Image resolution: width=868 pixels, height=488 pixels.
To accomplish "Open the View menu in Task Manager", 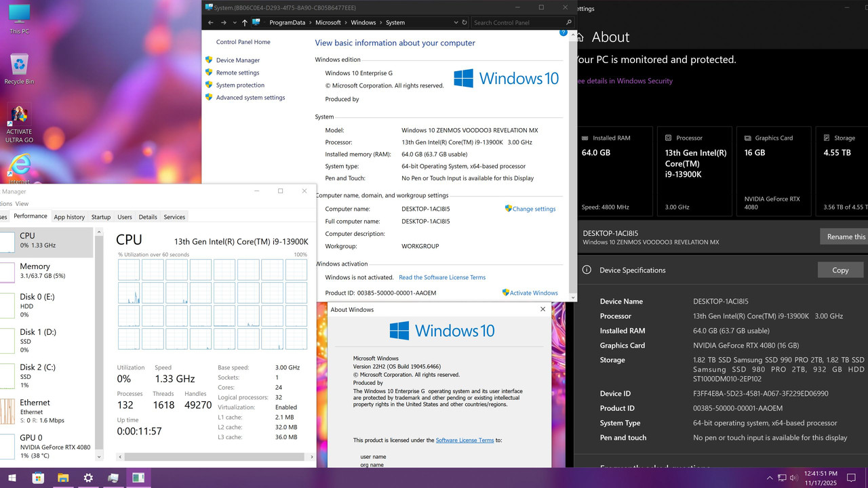I will pos(22,203).
